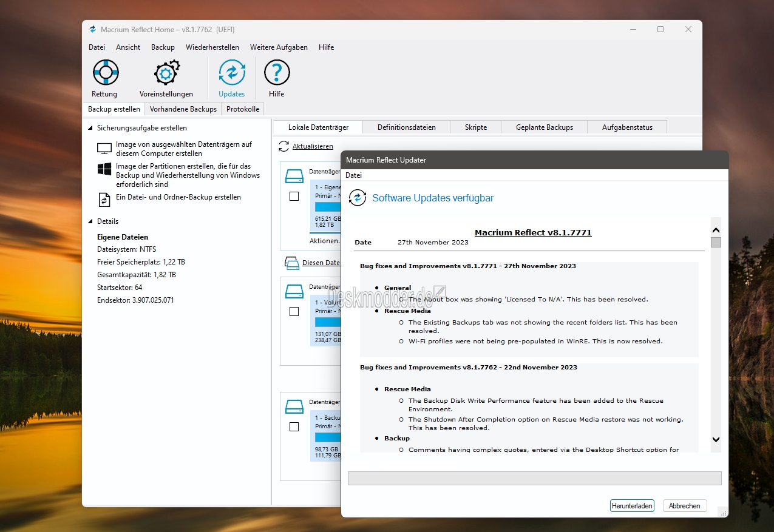Open the Ansicht menu
Screen dimensions: 774x532
pos(128,47)
